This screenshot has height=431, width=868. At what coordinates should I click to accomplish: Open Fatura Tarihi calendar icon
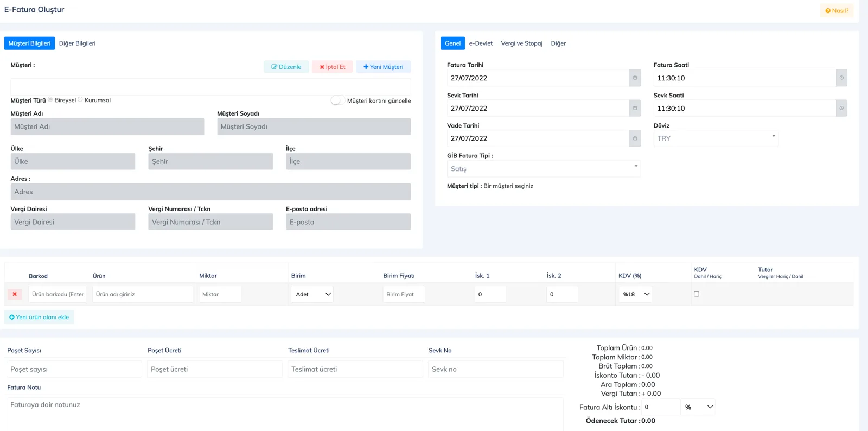(635, 78)
